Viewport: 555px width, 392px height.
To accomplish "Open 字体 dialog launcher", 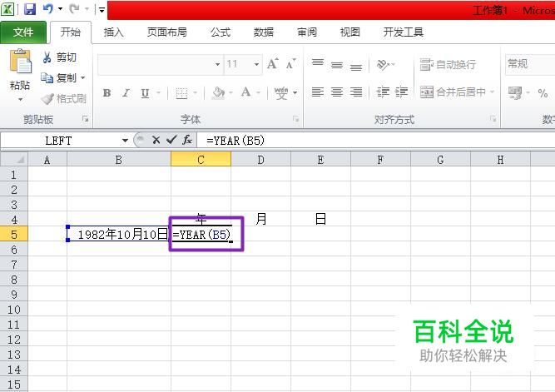I will tap(296, 119).
